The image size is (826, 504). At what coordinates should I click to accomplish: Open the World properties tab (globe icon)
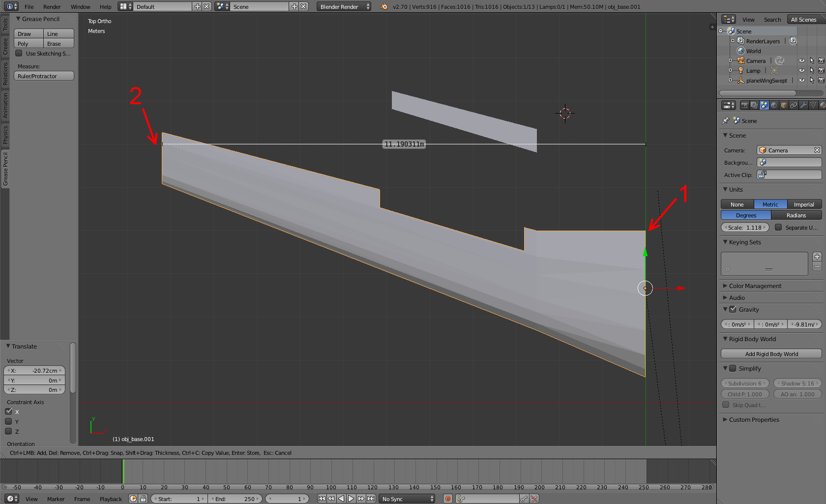[774, 105]
